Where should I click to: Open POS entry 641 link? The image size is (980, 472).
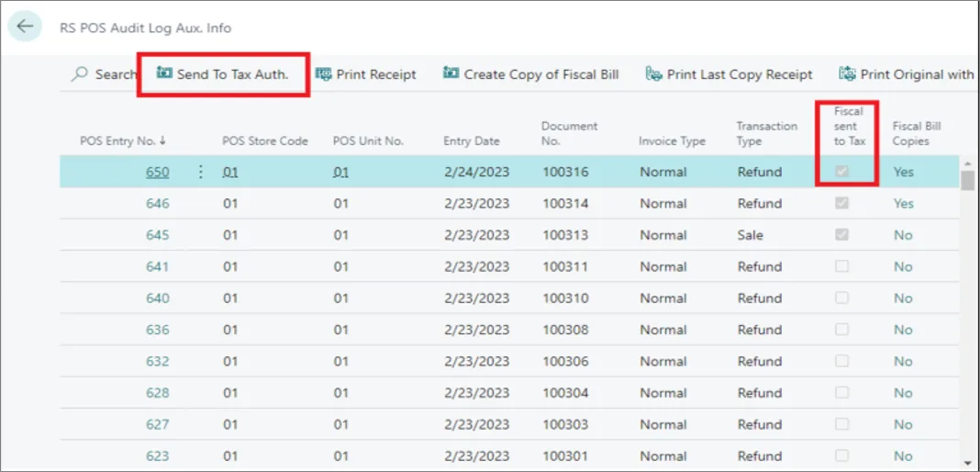point(158,267)
